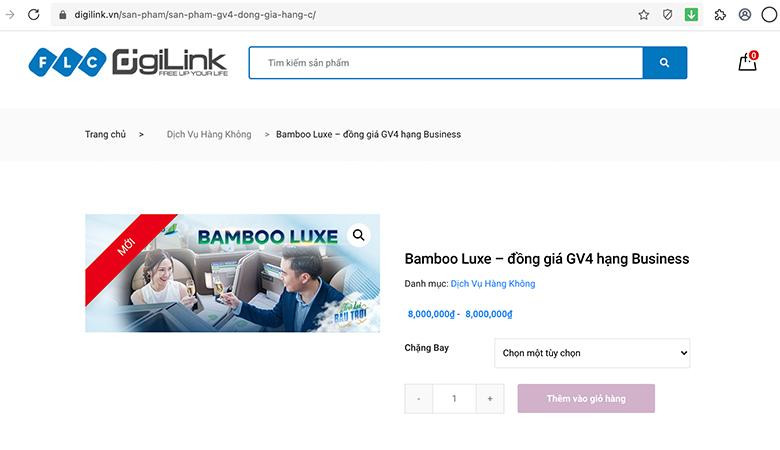
Task: Click the green download extension icon
Action: coord(691,15)
